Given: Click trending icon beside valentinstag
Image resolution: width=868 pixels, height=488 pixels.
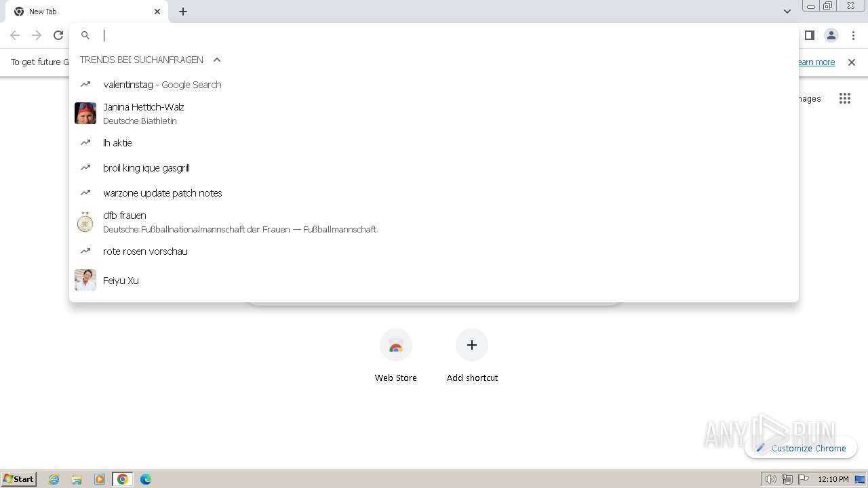Looking at the screenshot, I should [x=85, y=84].
